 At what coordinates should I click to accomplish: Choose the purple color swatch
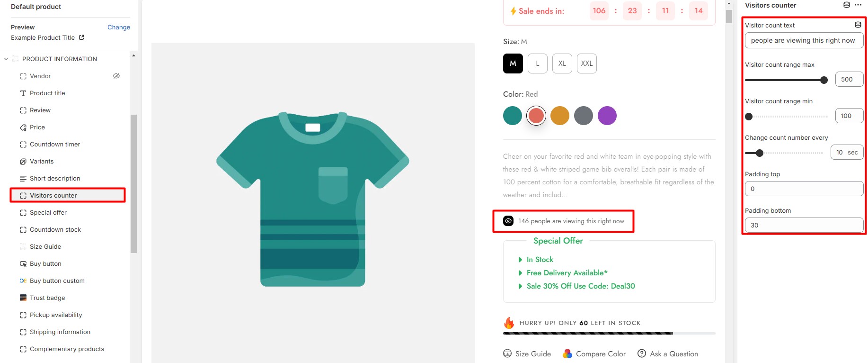coord(607,116)
